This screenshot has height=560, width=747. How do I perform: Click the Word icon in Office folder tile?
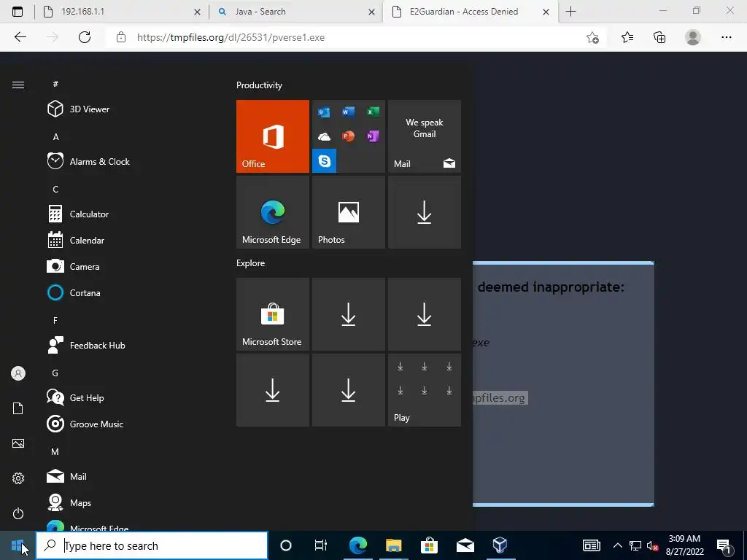coord(348,112)
